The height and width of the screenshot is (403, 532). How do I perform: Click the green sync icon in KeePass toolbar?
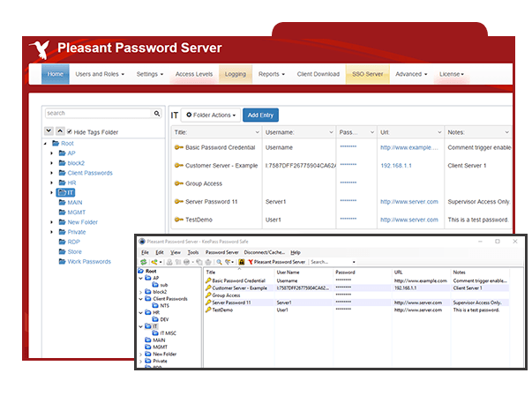(144, 262)
